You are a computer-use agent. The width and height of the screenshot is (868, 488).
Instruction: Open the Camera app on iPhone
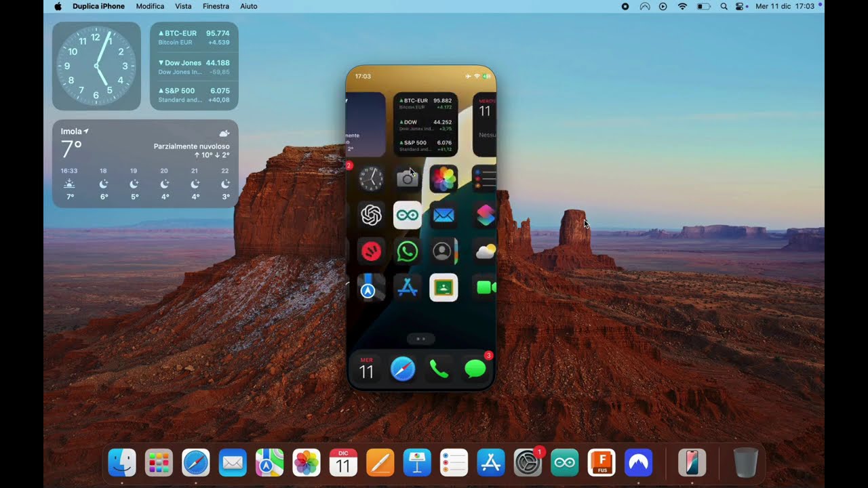407,179
